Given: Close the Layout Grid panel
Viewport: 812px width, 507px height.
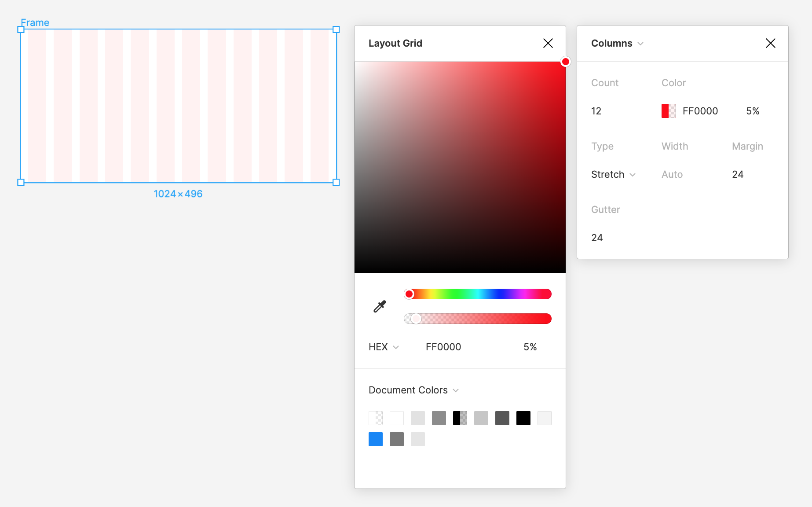Looking at the screenshot, I should coord(548,43).
